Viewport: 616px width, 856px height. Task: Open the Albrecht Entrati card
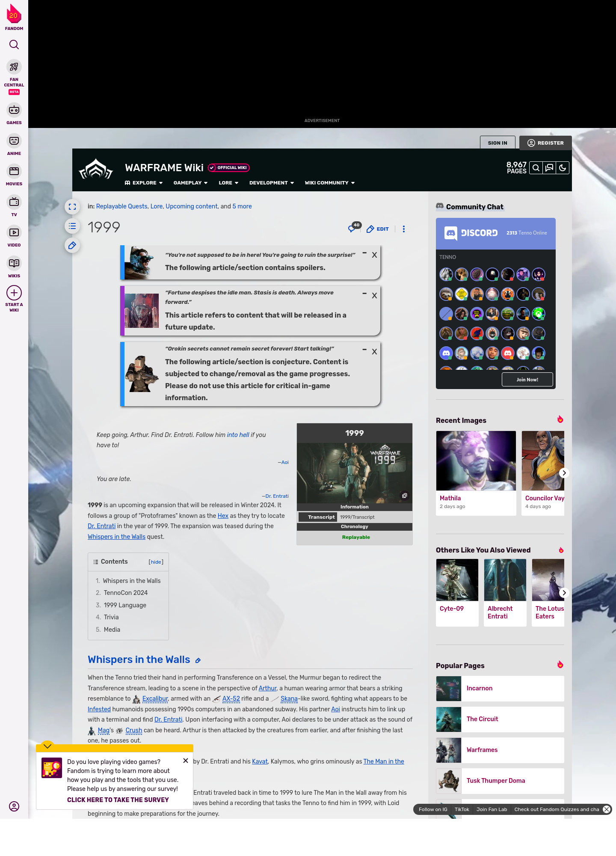[x=505, y=592]
